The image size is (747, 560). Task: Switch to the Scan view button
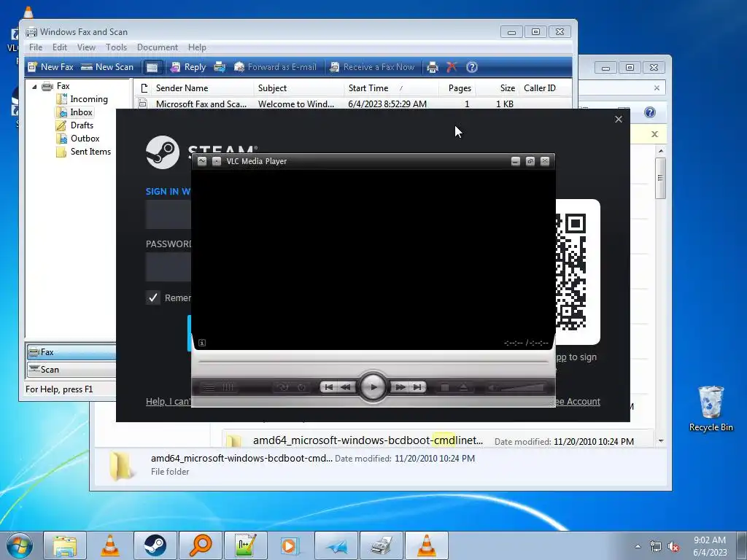tap(71, 370)
